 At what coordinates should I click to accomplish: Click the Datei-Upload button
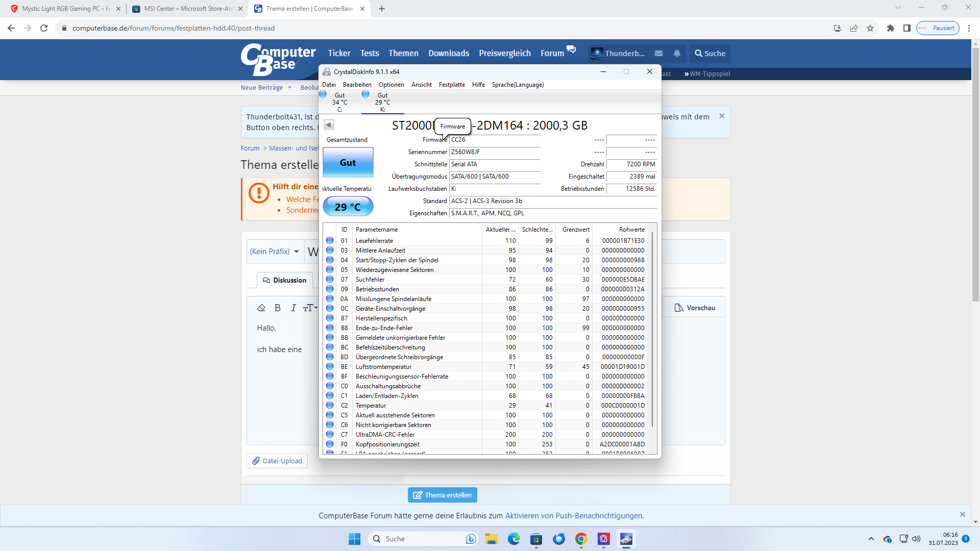point(277,461)
